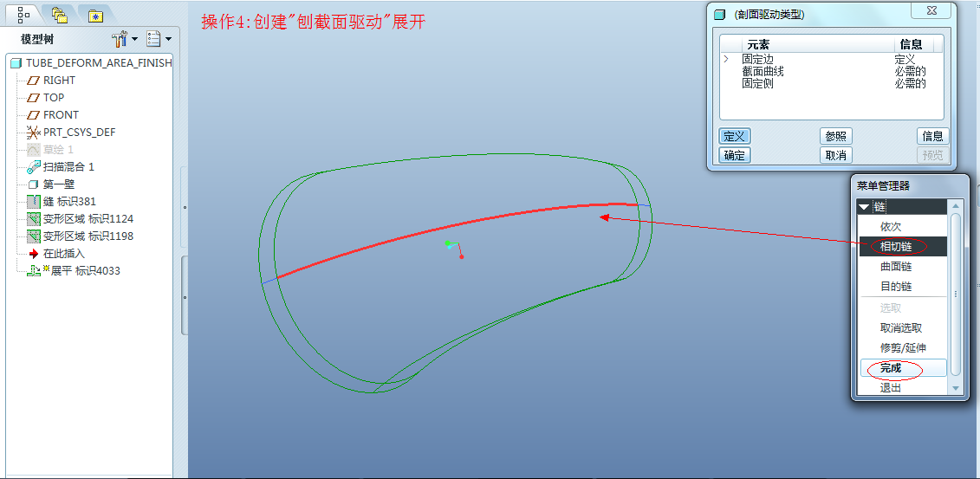
Task: Select the FRONT datum plane
Action: [x=61, y=115]
